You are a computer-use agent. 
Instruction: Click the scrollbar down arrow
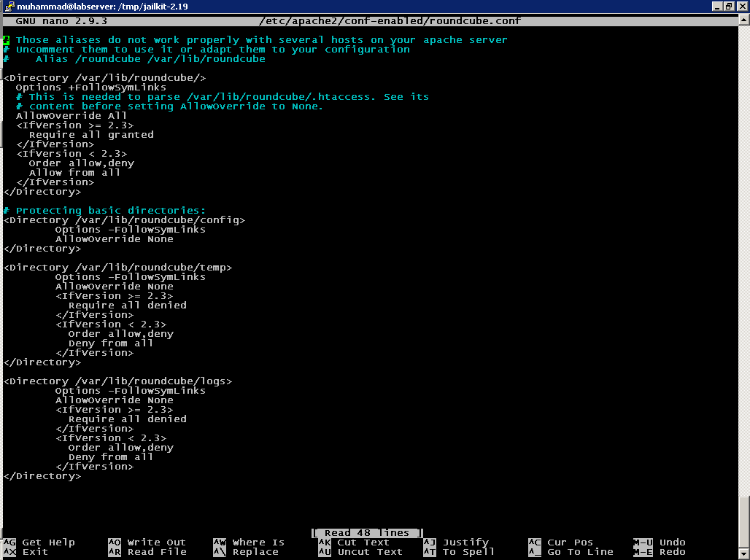point(743,553)
